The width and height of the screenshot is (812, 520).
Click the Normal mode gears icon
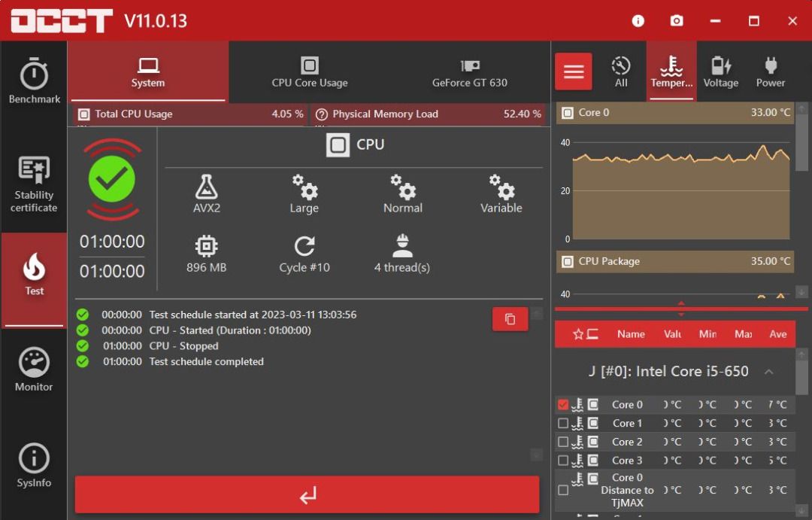[x=403, y=187]
